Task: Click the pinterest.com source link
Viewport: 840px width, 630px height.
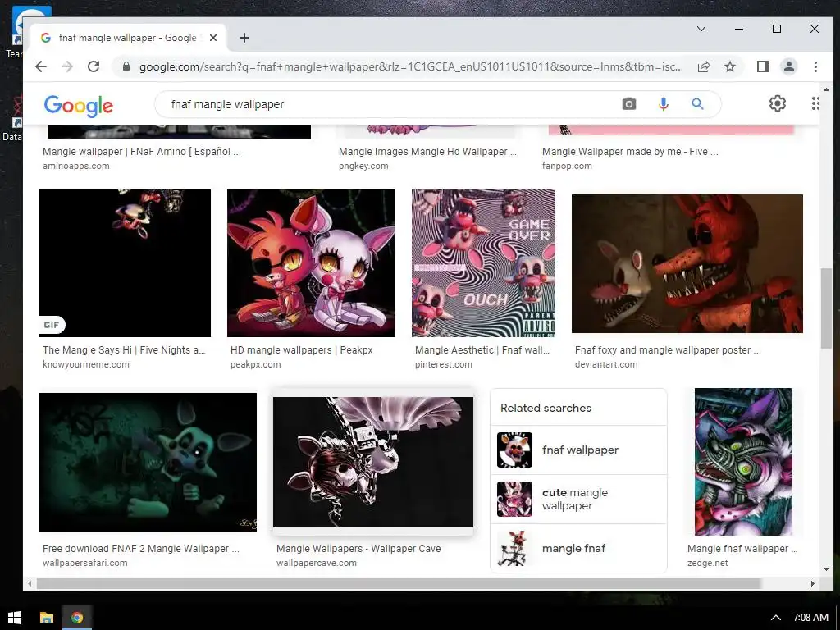Action: [444, 364]
